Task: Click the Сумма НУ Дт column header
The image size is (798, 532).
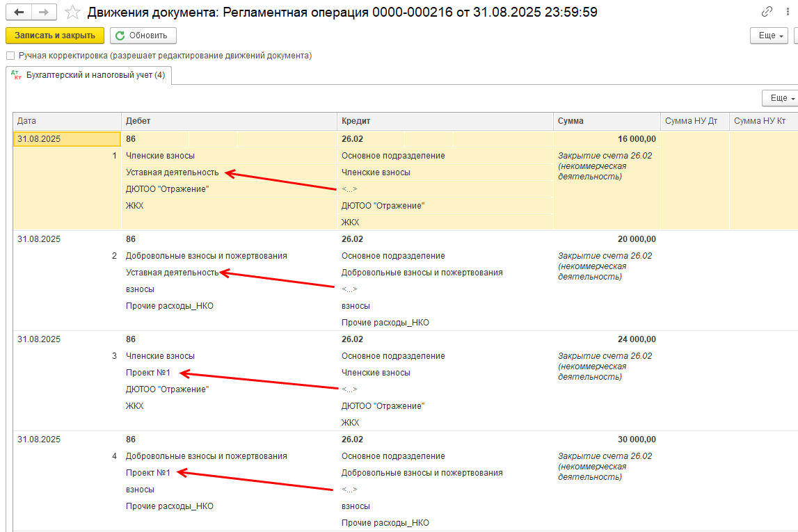Action: [694, 121]
